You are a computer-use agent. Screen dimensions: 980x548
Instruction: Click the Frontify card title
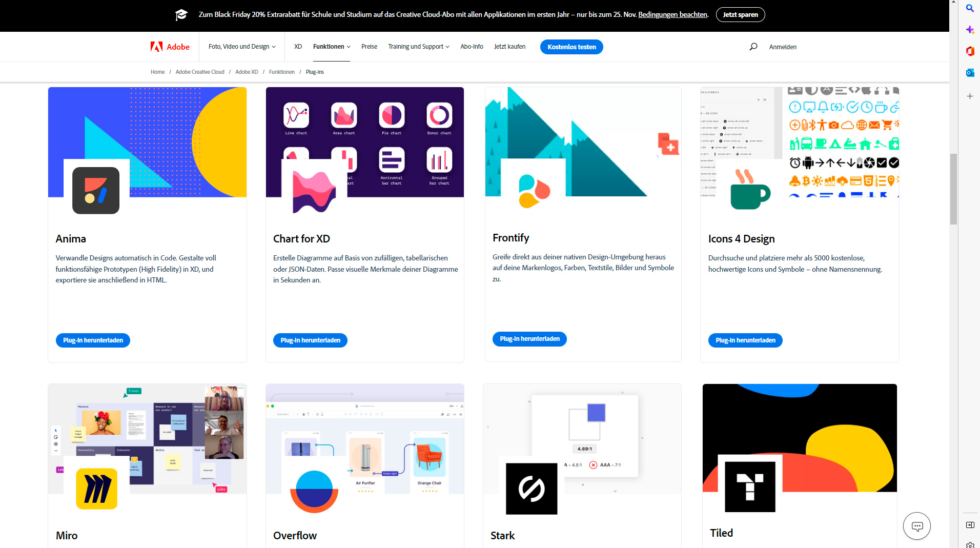click(x=511, y=238)
